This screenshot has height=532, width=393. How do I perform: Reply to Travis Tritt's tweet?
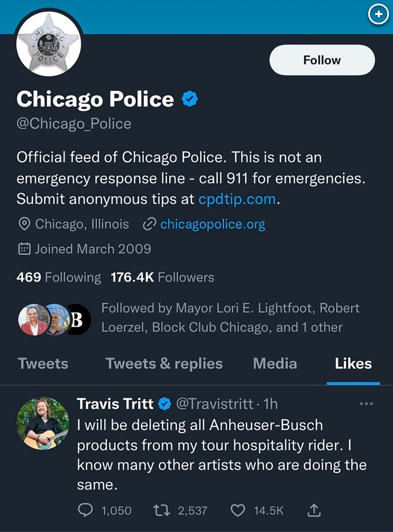[85, 510]
